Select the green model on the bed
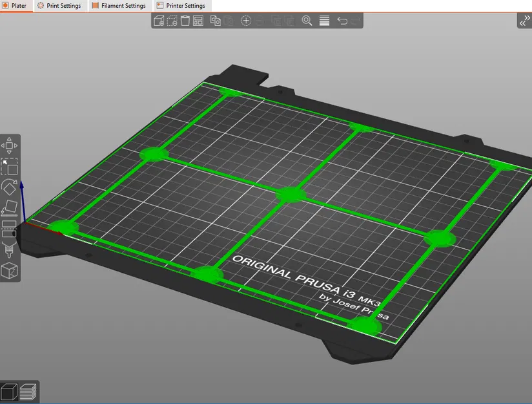532x404 pixels. tap(291, 193)
